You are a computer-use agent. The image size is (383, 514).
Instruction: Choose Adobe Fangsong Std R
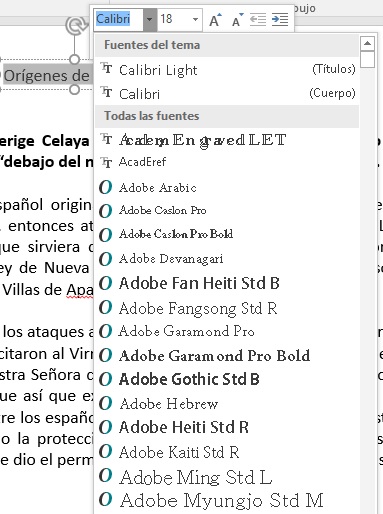pos(227,308)
